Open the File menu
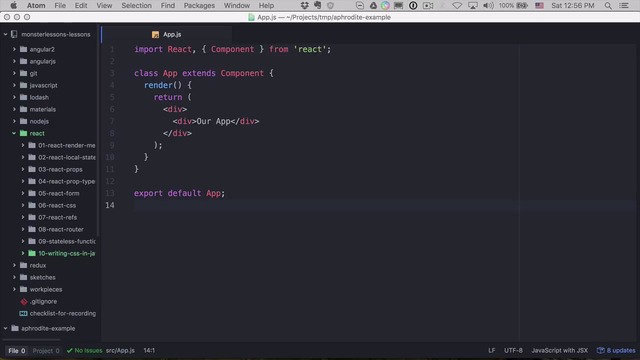This screenshot has width=640, height=360. [60, 5]
